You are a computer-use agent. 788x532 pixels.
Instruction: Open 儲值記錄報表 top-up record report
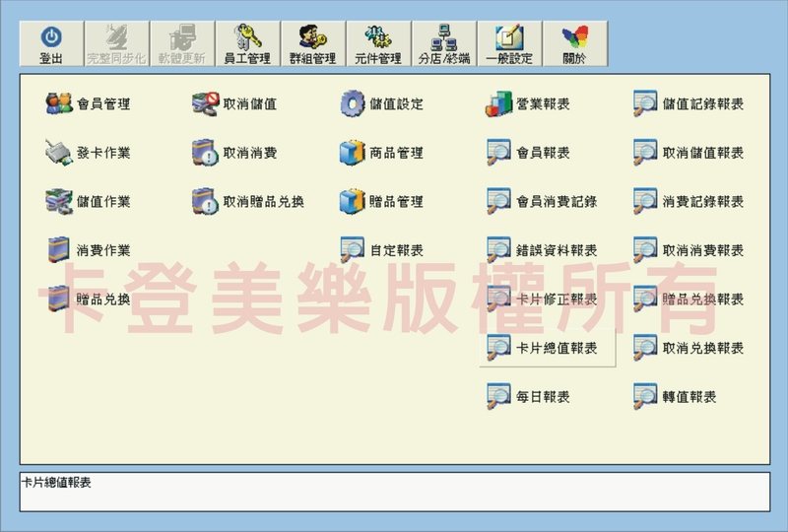[688, 104]
